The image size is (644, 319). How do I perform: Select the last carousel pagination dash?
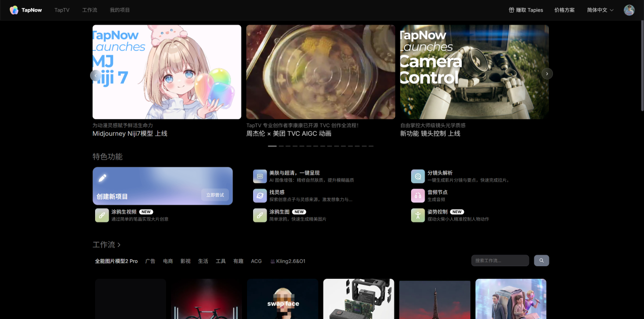coord(371,146)
